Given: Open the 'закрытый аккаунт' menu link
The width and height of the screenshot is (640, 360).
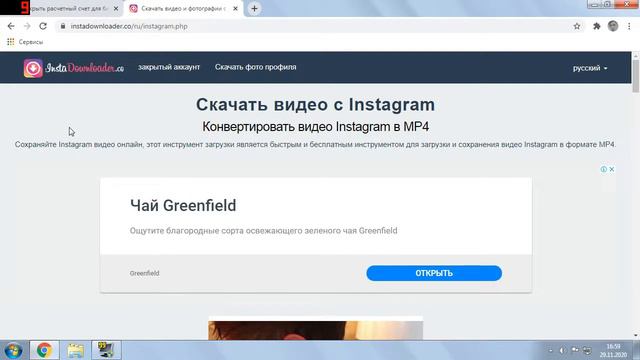Looking at the screenshot, I should coord(169,67).
